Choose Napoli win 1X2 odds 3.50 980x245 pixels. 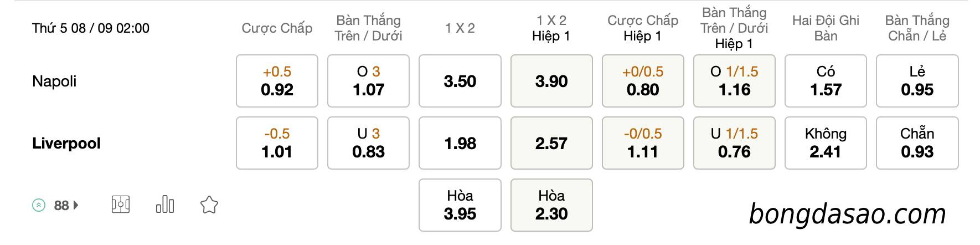point(460,81)
